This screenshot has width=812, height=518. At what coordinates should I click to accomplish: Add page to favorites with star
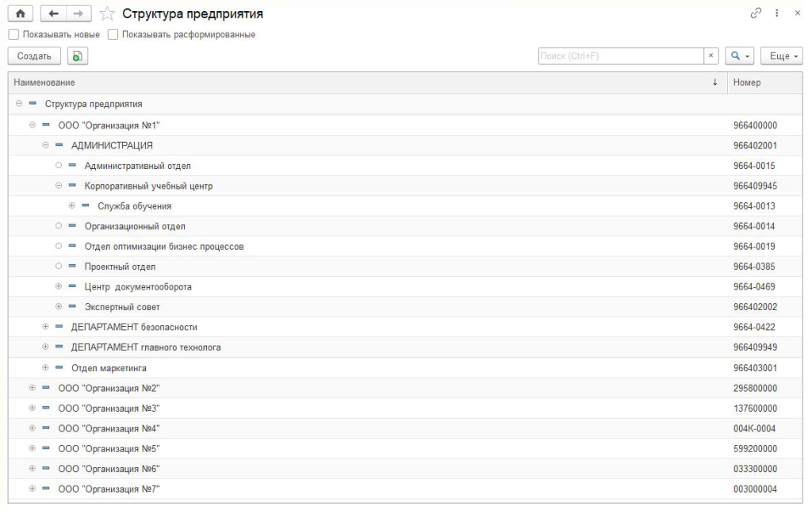point(107,14)
